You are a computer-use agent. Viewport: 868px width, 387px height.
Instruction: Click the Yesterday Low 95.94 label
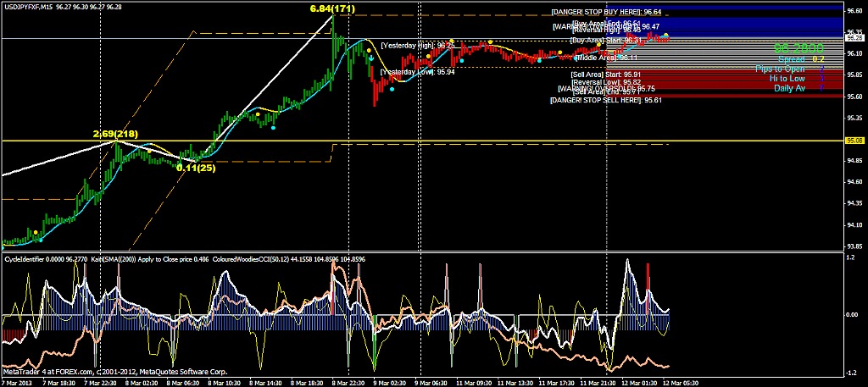(x=417, y=73)
